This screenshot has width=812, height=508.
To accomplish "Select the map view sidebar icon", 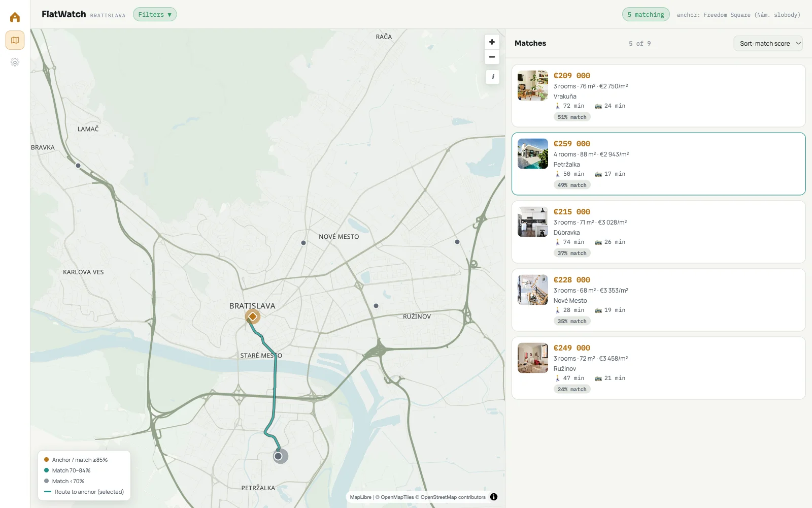I will pos(15,40).
